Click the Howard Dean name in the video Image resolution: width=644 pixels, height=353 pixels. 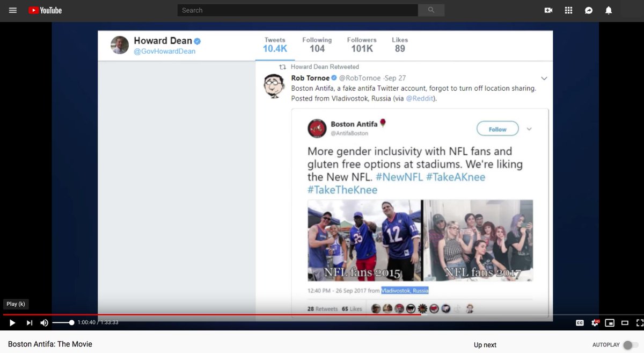163,41
